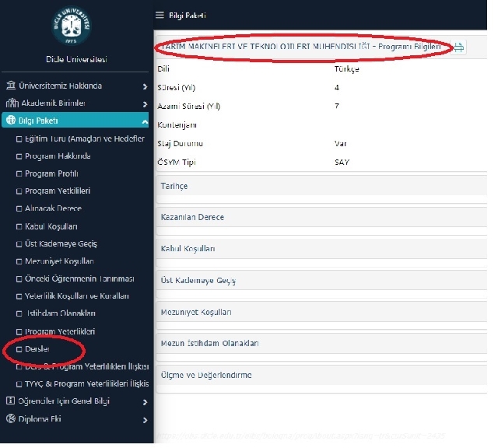Screen dimensions: 498x448
Task: Expand the Üst Kademeye Geçiş section panel
Action: (x=321, y=280)
